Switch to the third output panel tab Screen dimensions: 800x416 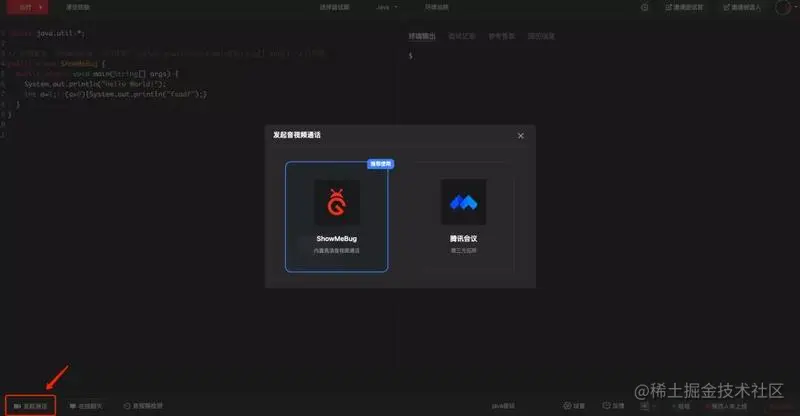(502, 36)
